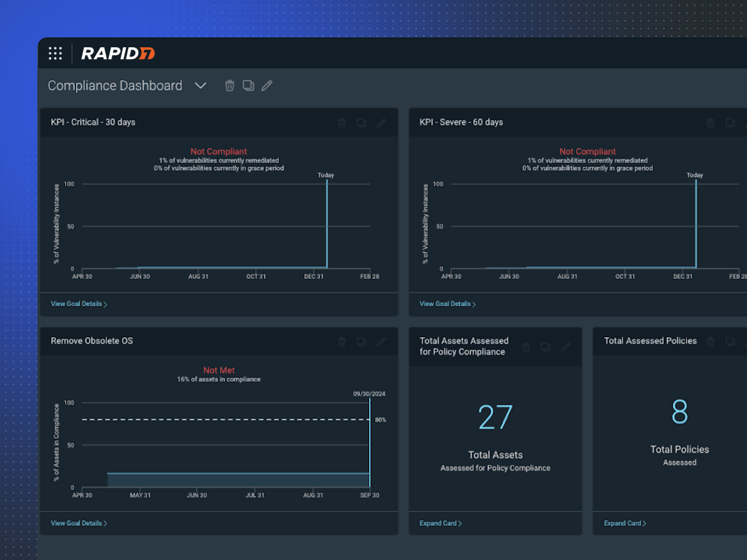Delete the KPI - Critical - 30 days card
747x560 pixels.
pos(342,123)
